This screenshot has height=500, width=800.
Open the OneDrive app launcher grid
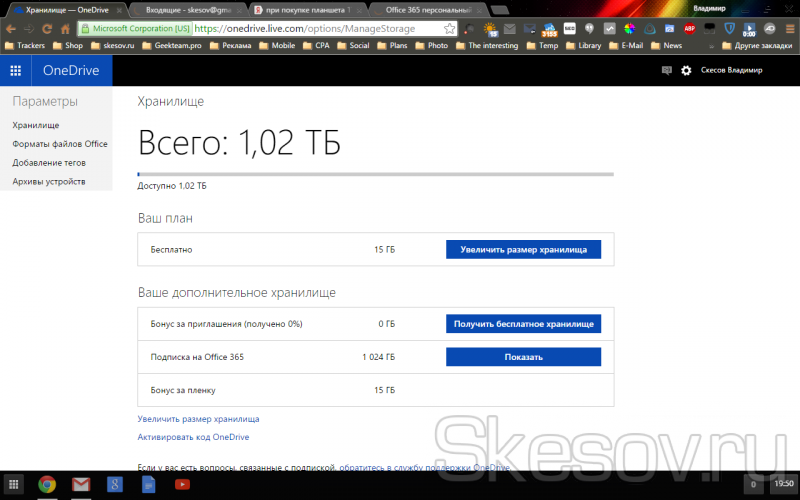16,70
